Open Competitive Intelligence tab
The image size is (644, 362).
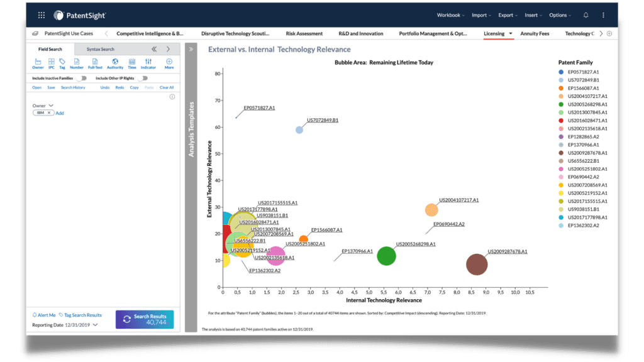(150, 34)
